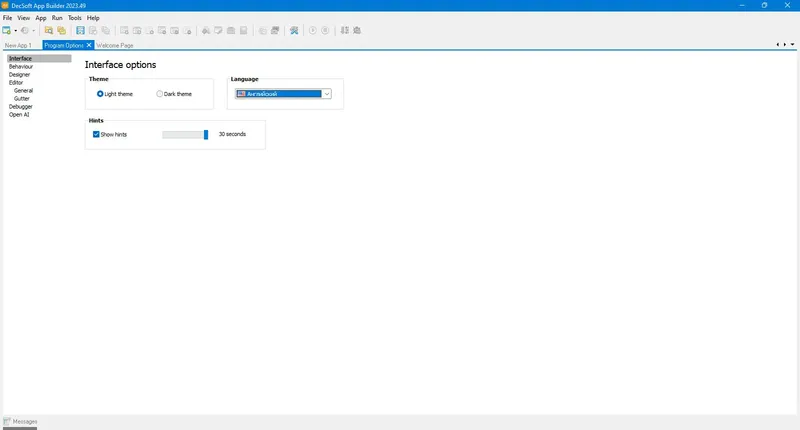Click the wrench and screwdriver options icon
This screenshot has width=800, height=430.
click(x=294, y=31)
